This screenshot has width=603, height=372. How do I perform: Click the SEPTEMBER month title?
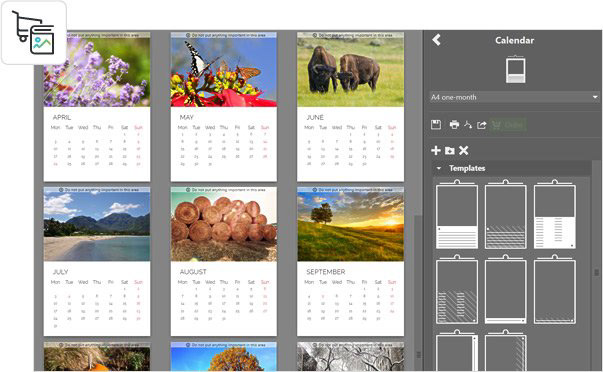[x=326, y=272]
